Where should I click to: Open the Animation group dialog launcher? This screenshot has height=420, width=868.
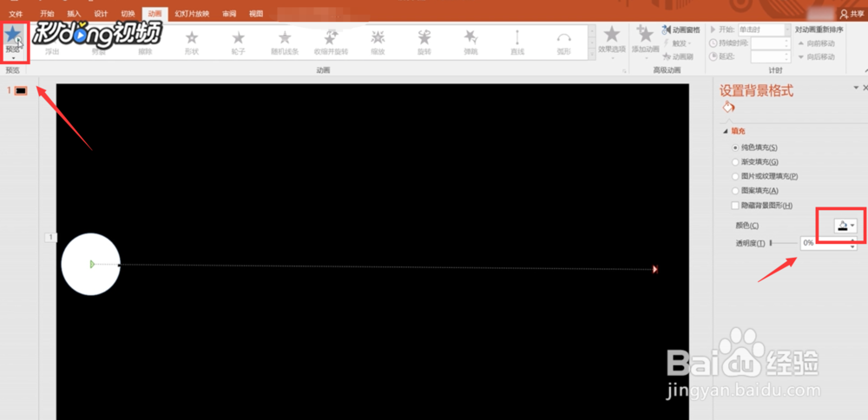[x=625, y=71]
